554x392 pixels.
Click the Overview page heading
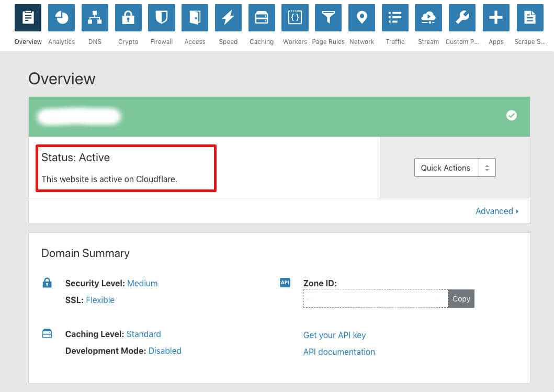click(62, 79)
